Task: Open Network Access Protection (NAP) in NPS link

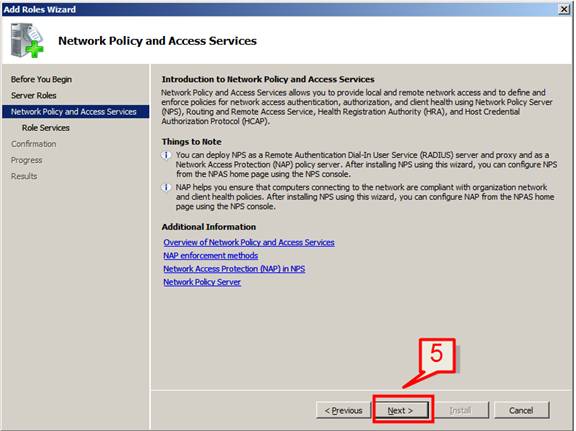Action: coord(234,269)
